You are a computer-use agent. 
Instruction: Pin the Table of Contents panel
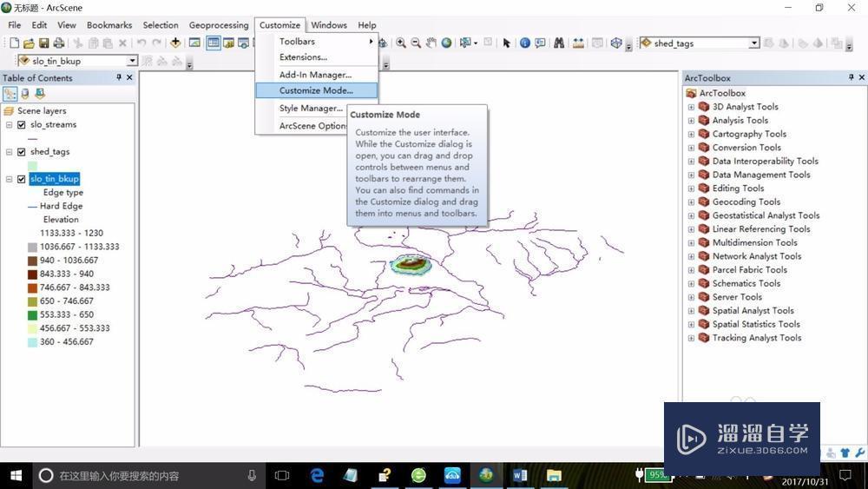coord(119,77)
